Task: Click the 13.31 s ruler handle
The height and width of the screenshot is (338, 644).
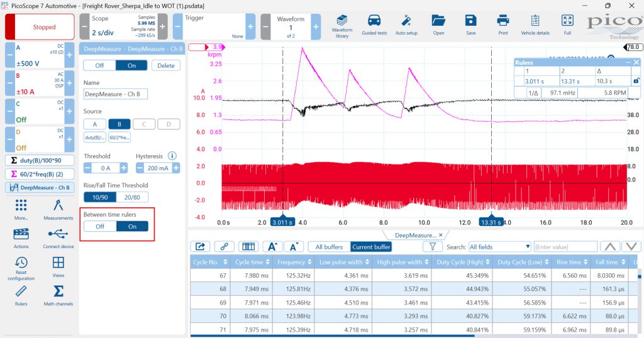Action: pos(491,222)
